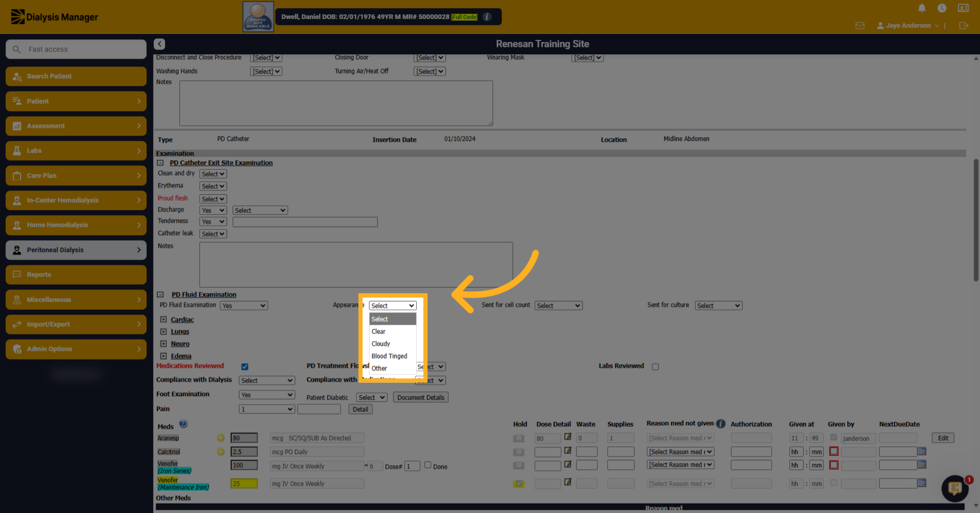Toggle Aranesp Hold checkbox
This screenshot has height=513, width=980.
click(519, 438)
